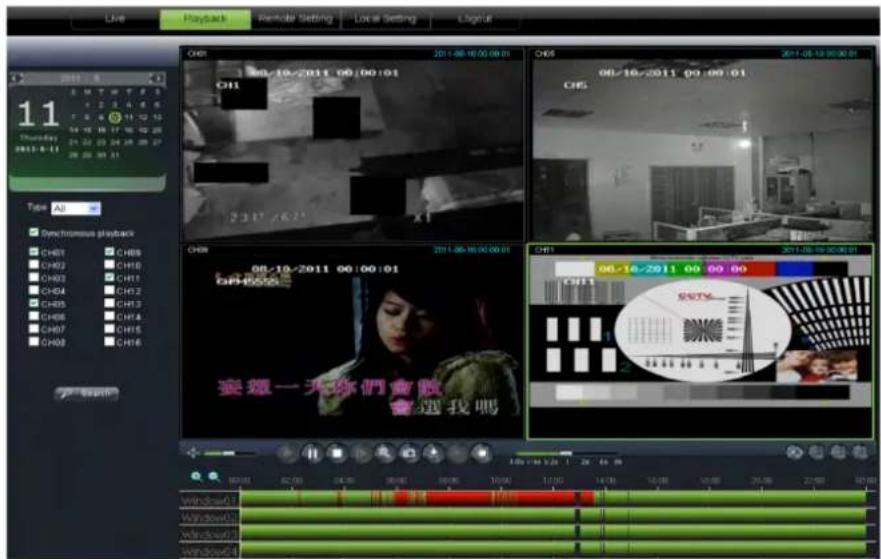Step forward one frame with the button after Stop
The height and width of the screenshot is (559, 881).
[361, 453]
